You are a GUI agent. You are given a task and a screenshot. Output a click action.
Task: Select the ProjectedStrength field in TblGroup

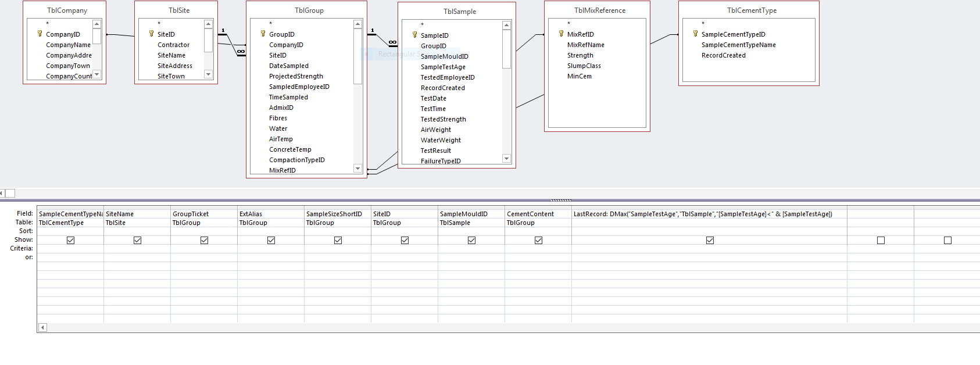(296, 76)
